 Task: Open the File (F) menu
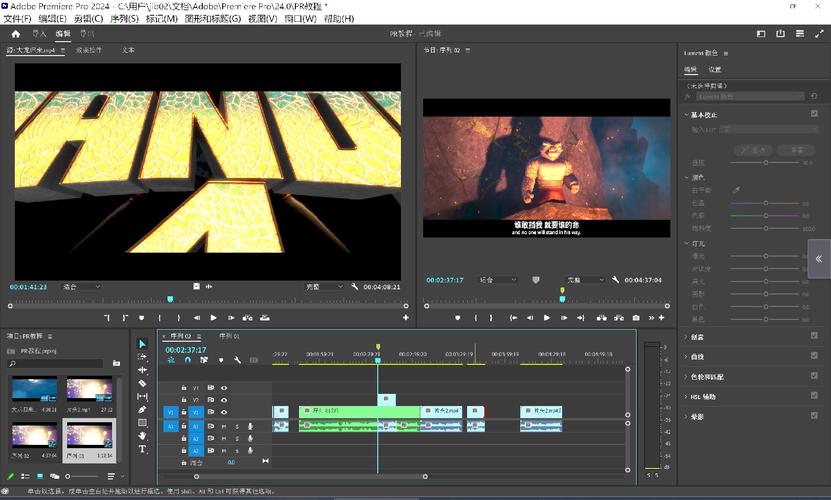pyautogui.click(x=17, y=19)
